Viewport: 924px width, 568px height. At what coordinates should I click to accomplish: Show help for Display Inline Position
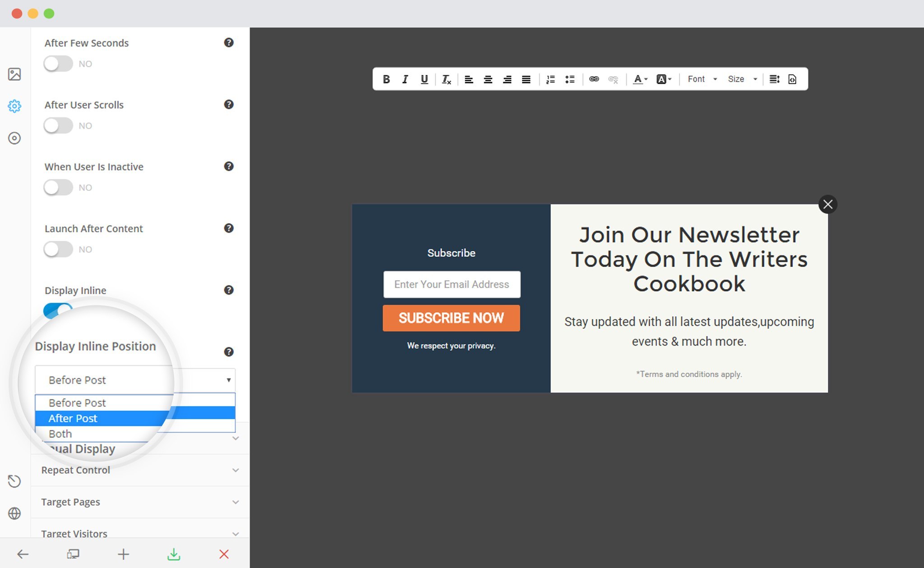point(229,351)
